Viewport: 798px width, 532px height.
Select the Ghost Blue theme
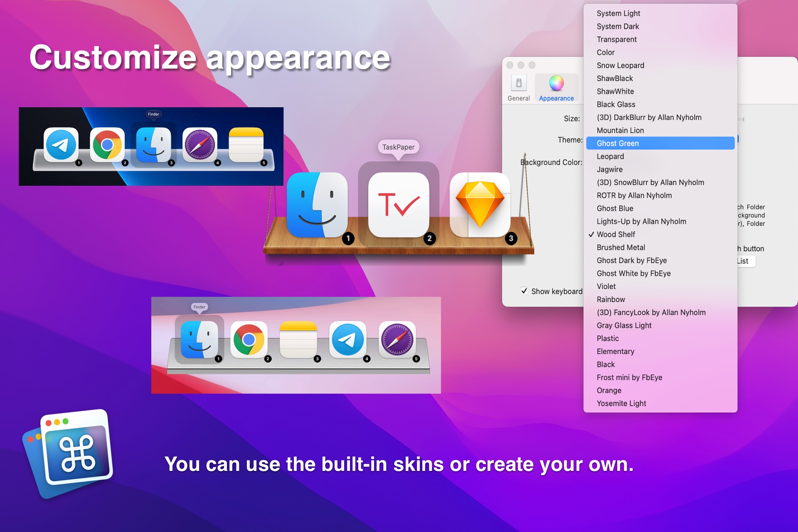click(x=660, y=208)
